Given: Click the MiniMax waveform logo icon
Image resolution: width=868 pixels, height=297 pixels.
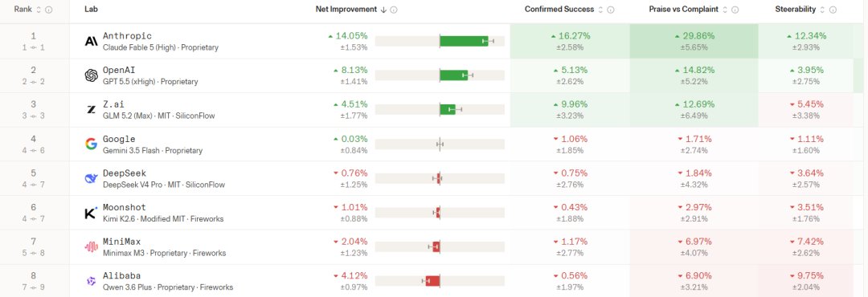Looking at the screenshot, I should click(92, 246).
